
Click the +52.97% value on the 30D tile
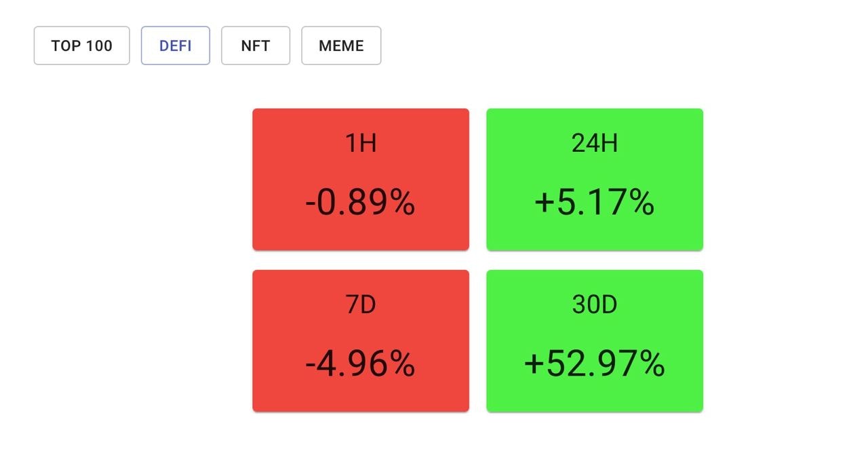coord(595,365)
